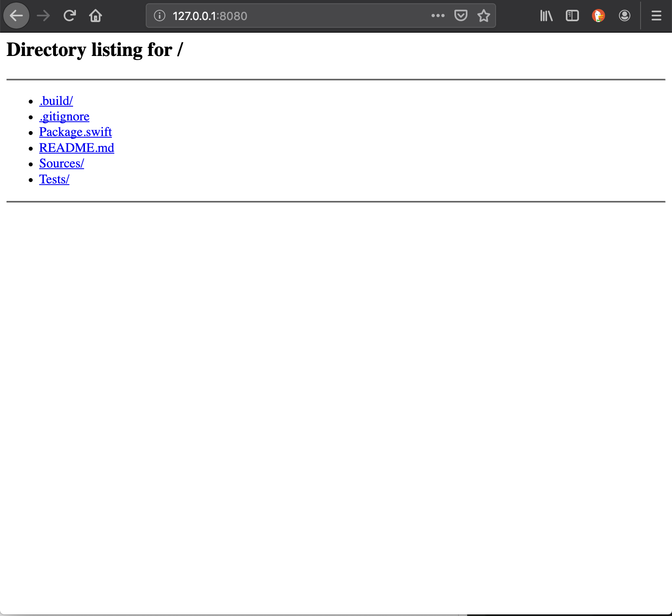The image size is (672, 616).
Task: Toggle the sidebar view
Action: tap(572, 16)
